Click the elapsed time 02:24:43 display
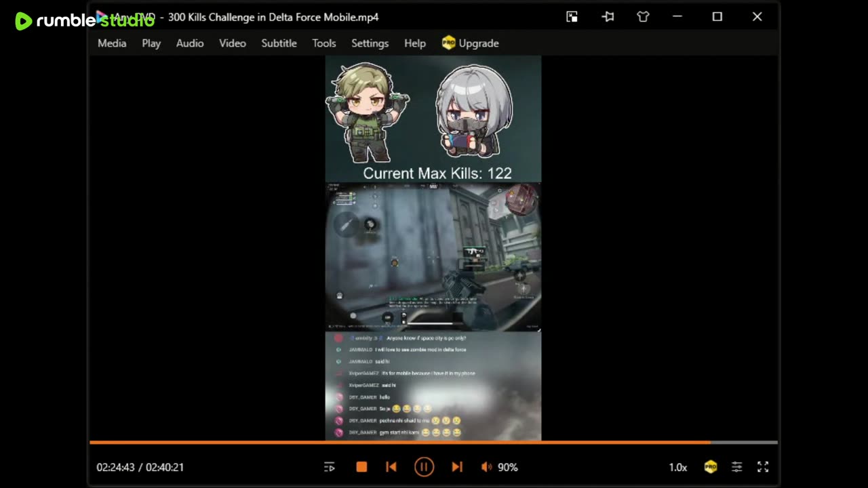The height and width of the screenshot is (488, 868). [x=115, y=467]
